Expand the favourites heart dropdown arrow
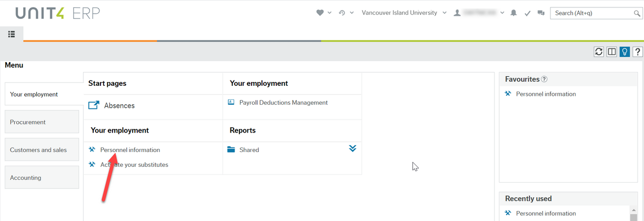 (x=329, y=13)
